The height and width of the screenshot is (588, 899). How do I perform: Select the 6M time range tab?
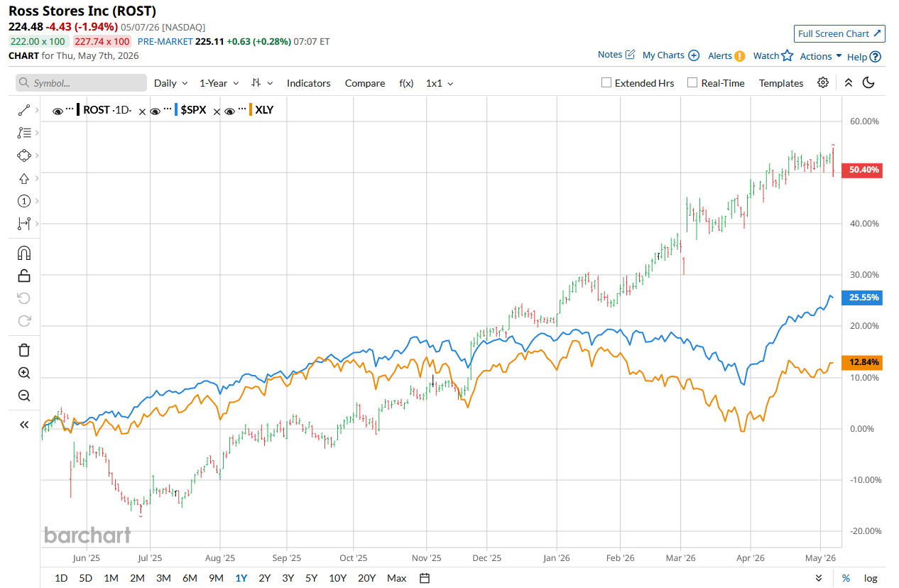click(x=190, y=578)
